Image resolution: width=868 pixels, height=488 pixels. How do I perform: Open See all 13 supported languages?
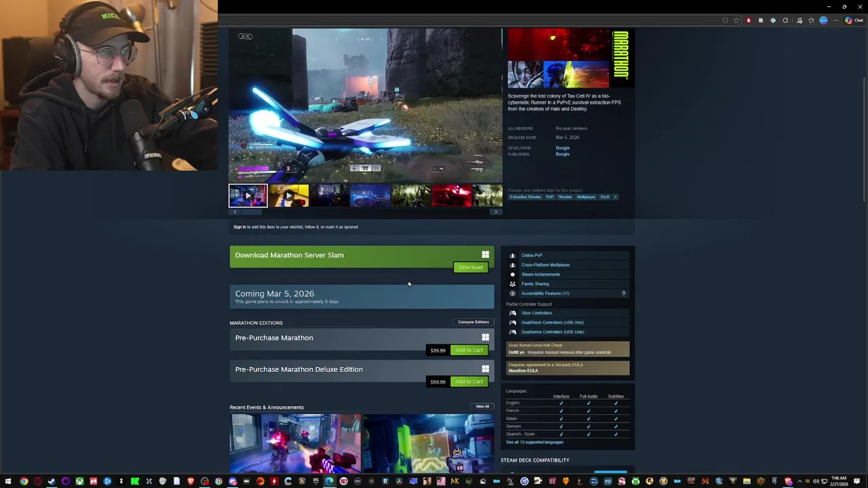click(534, 442)
